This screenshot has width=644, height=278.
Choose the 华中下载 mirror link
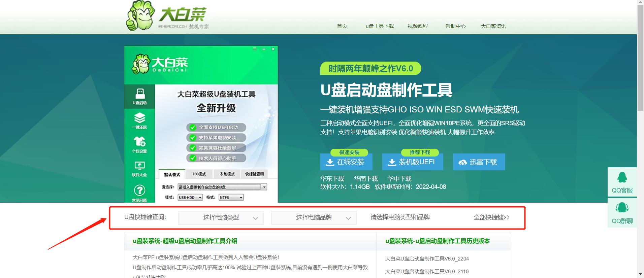click(x=399, y=179)
